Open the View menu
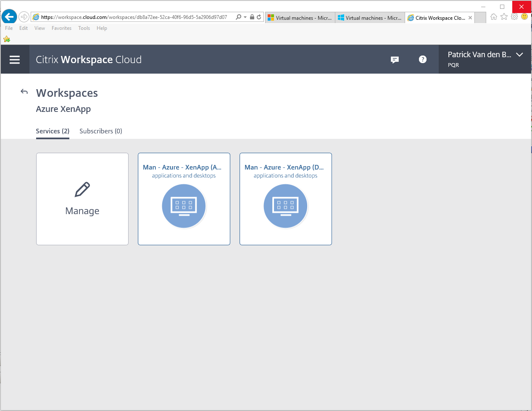 [x=40, y=28]
